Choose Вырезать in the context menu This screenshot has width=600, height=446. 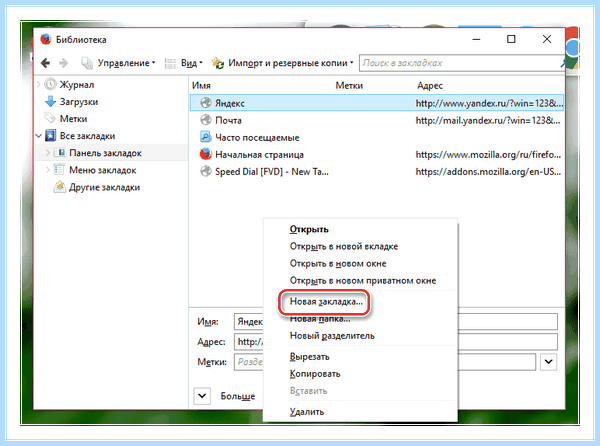pyautogui.click(x=309, y=356)
